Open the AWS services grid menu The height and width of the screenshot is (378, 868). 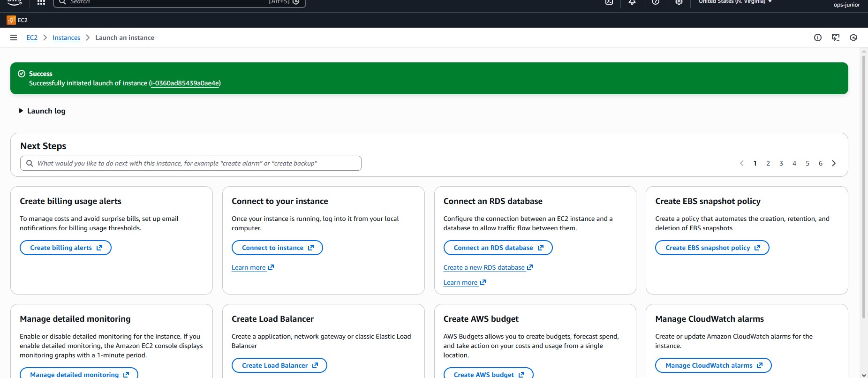41,2
